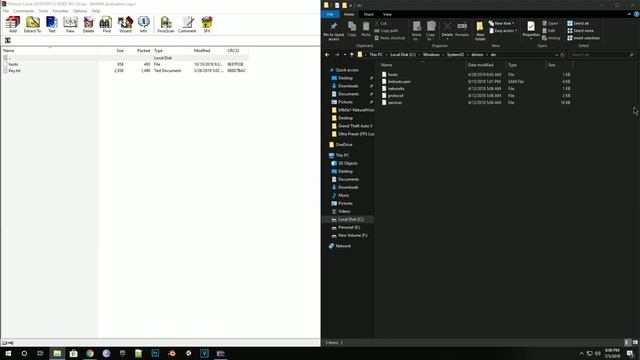Click Paste shortcut in Explorer ribbon
Image resolution: width=640 pixels, height=360 pixels.
[x=389, y=38]
